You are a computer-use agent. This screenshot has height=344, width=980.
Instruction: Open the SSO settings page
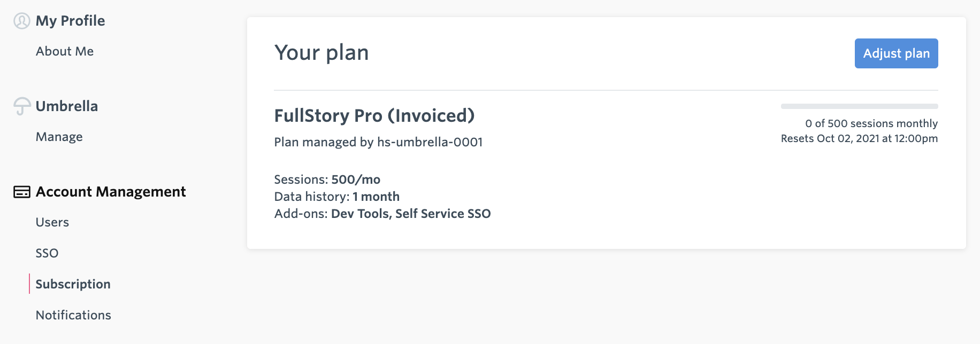47,253
